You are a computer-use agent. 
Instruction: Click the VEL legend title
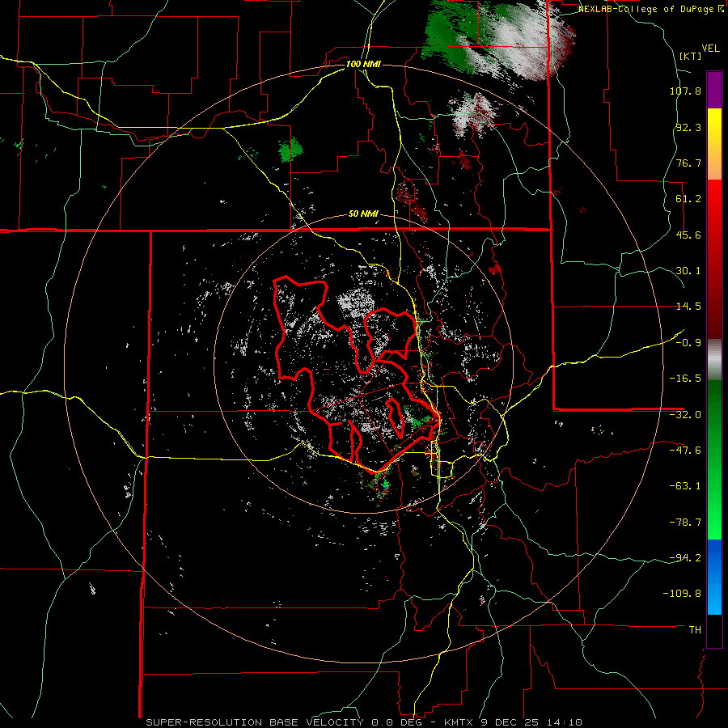710,49
